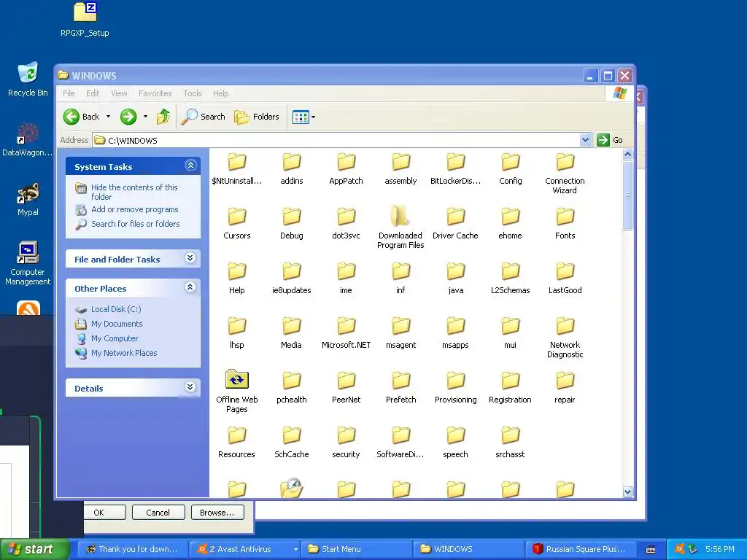Click Cancel button in background dialog
The width and height of the screenshot is (747, 560).
[158, 513]
